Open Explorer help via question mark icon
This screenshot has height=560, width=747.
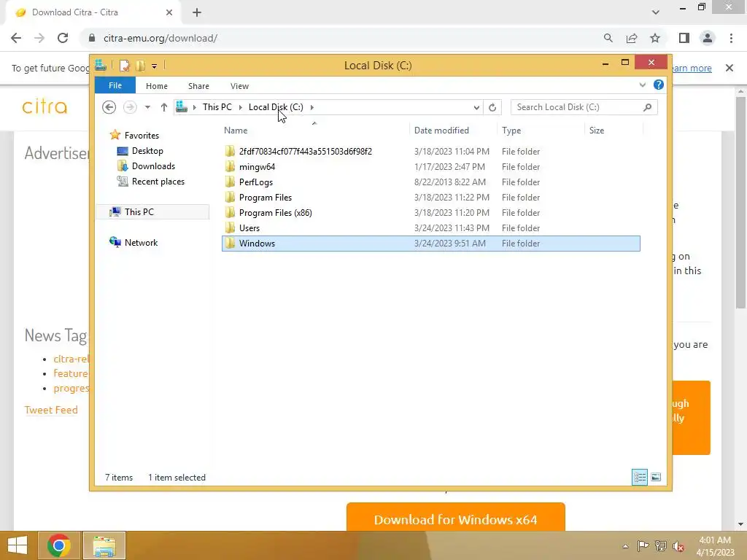click(659, 85)
